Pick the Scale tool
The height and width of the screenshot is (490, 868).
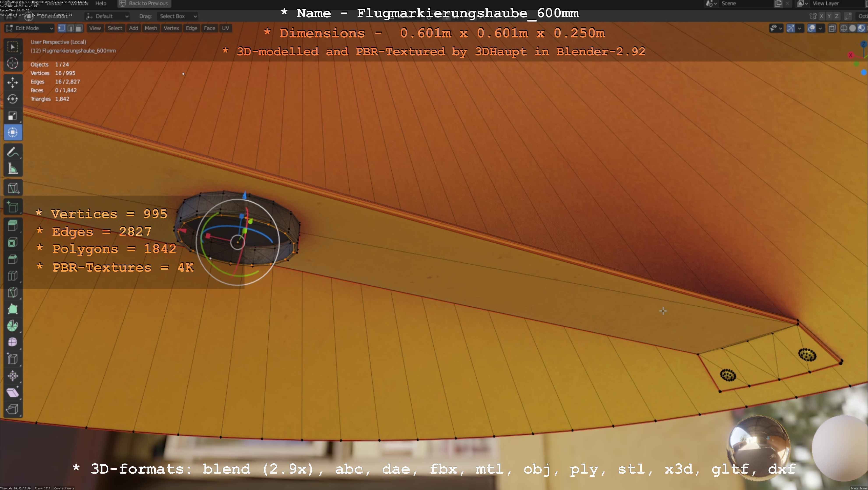(13, 116)
